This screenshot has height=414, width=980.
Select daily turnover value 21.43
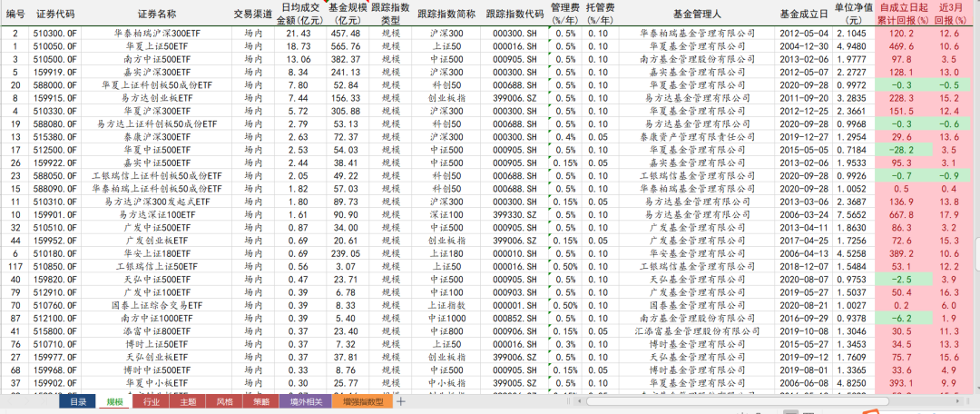point(299,34)
